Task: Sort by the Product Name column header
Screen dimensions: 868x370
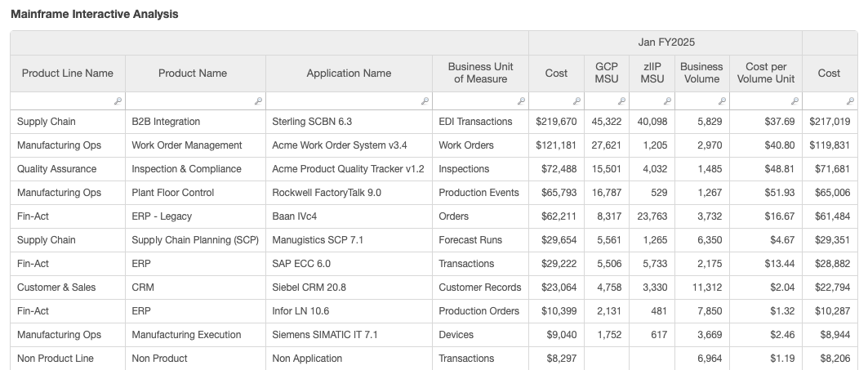Action: [x=193, y=74]
